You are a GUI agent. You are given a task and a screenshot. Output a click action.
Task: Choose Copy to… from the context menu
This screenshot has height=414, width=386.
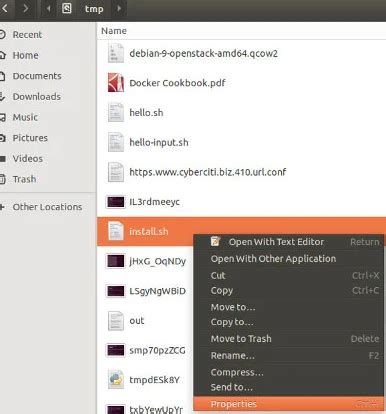289,322
